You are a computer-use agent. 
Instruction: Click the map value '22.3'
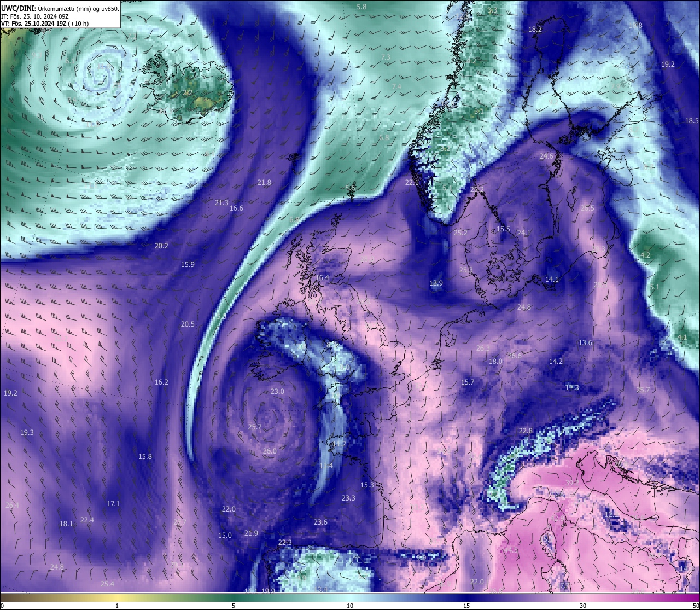tap(285, 542)
